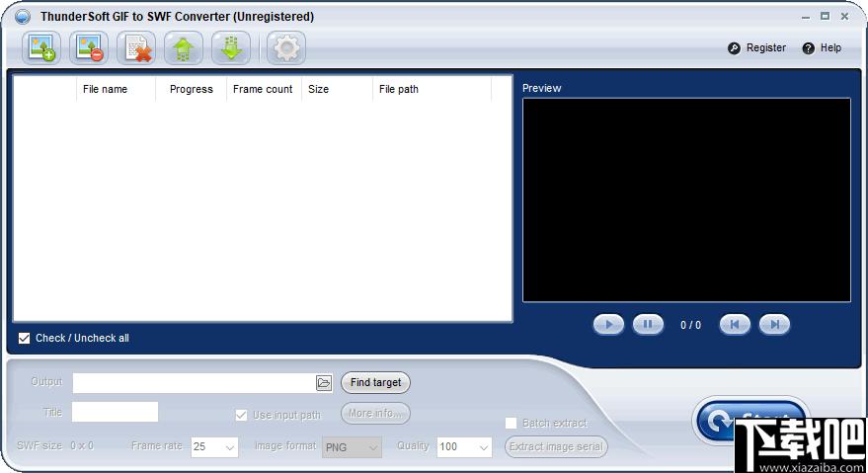Go to previous frame in preview
Viewport: 868px width, 473px height.
(735, 325)
